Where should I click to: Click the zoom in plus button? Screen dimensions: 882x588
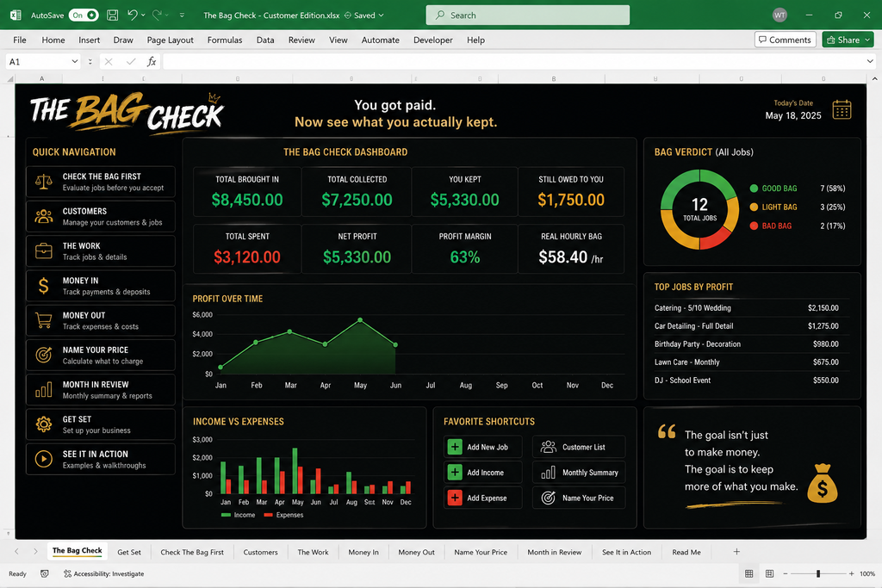(851, 573)
